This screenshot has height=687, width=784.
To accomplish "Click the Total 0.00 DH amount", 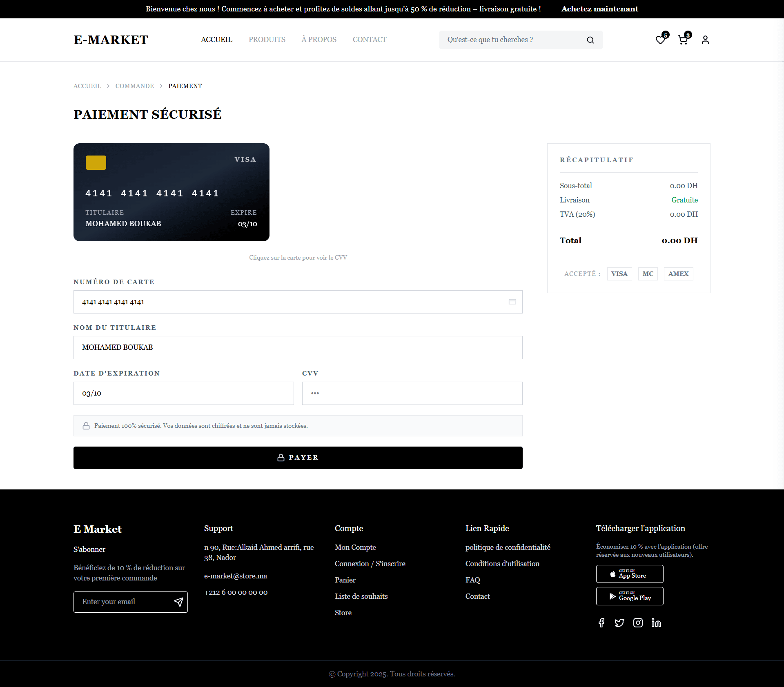I will tap(679, 240).
